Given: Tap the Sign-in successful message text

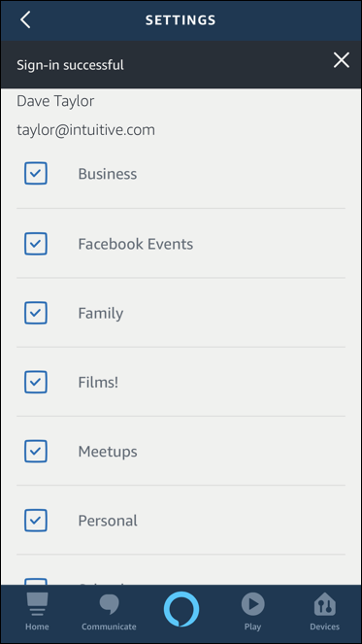Looking at the screenshot, I should pos(70,65).
